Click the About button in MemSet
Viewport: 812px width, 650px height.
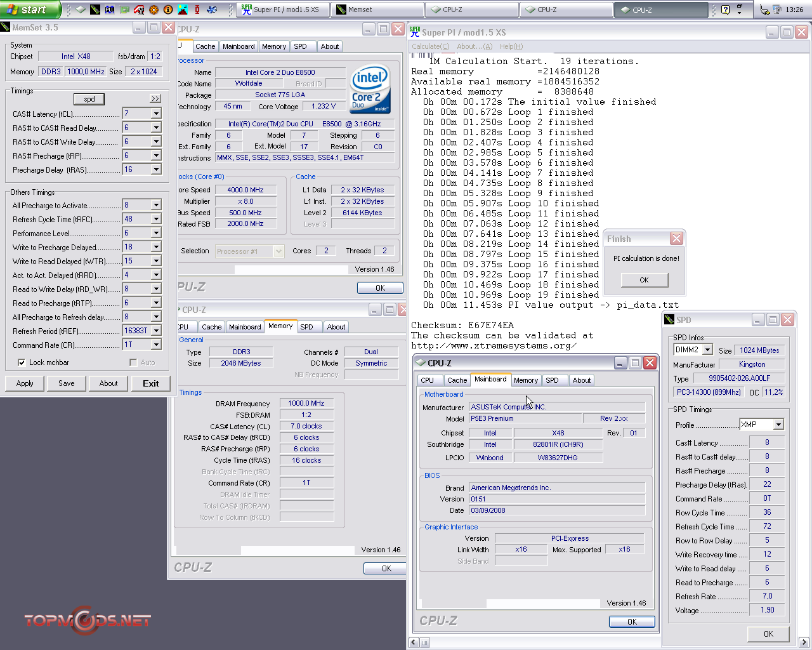click(108, 383)
